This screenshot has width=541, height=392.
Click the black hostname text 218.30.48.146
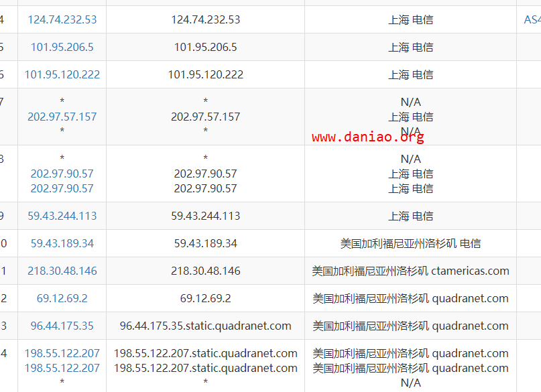click(206, 271)
